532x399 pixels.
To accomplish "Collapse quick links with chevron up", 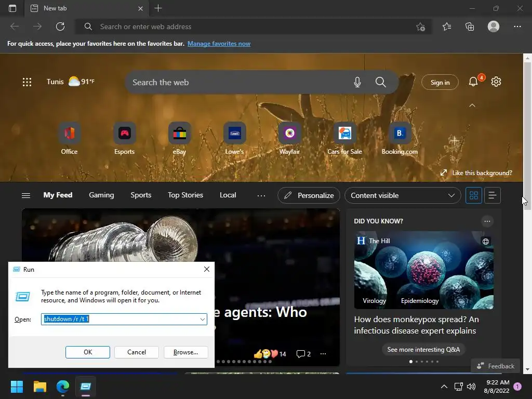I will pyautogui.click(x=472, y=105).
